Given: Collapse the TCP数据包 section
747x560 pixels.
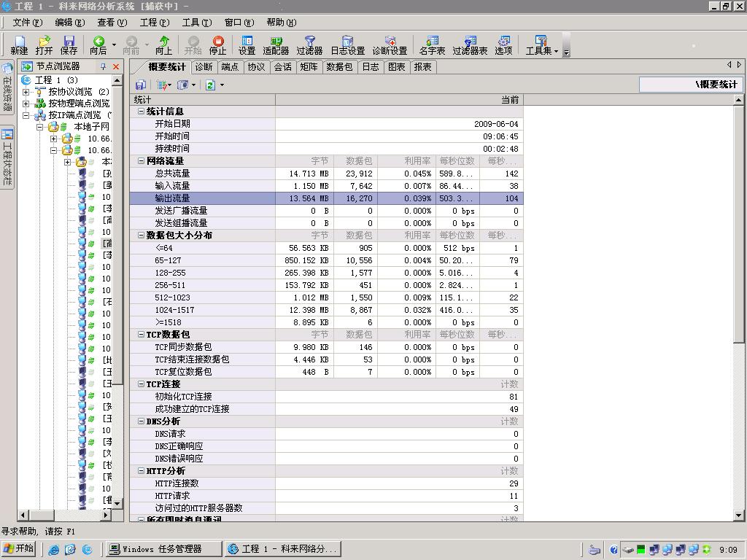Looking at the screenshot, I should click(x=141, y=335).
